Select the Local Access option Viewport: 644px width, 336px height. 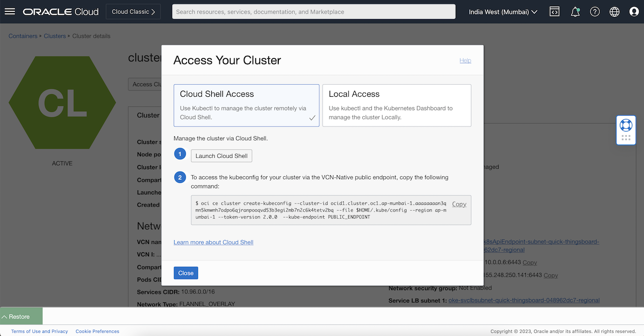[396, 105]
